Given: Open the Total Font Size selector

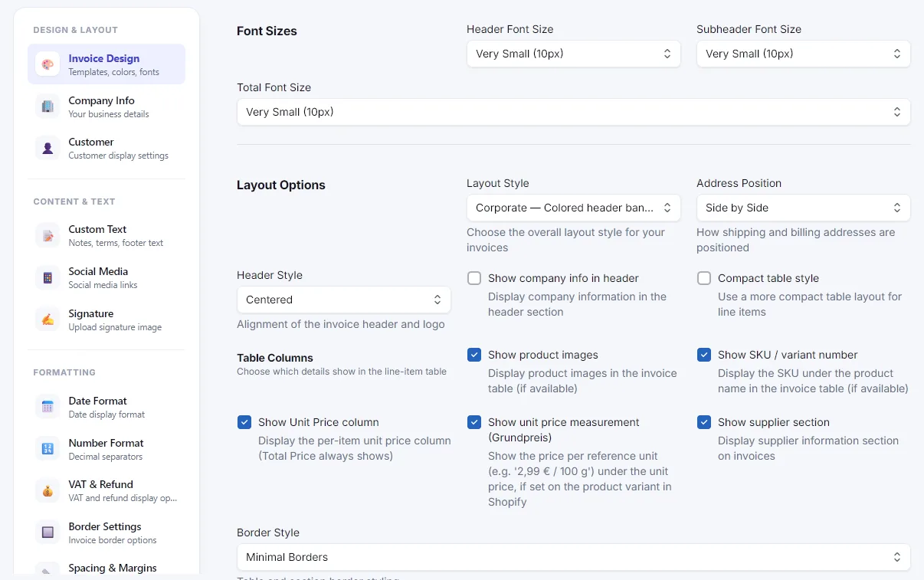Looking at the screenshot, I should coord(574,112).
